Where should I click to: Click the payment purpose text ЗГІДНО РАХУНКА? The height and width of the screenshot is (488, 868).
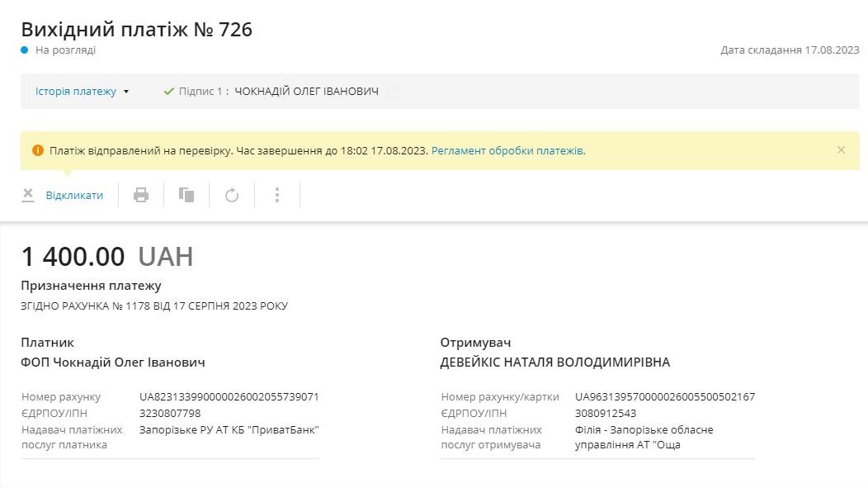(x=154, y=306)
